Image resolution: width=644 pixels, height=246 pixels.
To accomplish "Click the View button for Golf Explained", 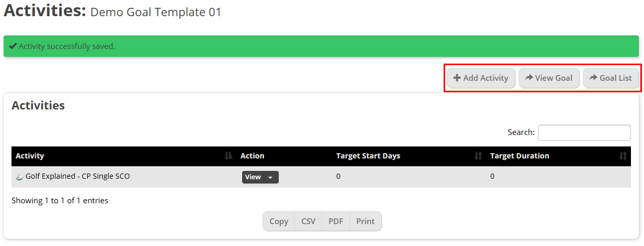I will tap(253, 177).
